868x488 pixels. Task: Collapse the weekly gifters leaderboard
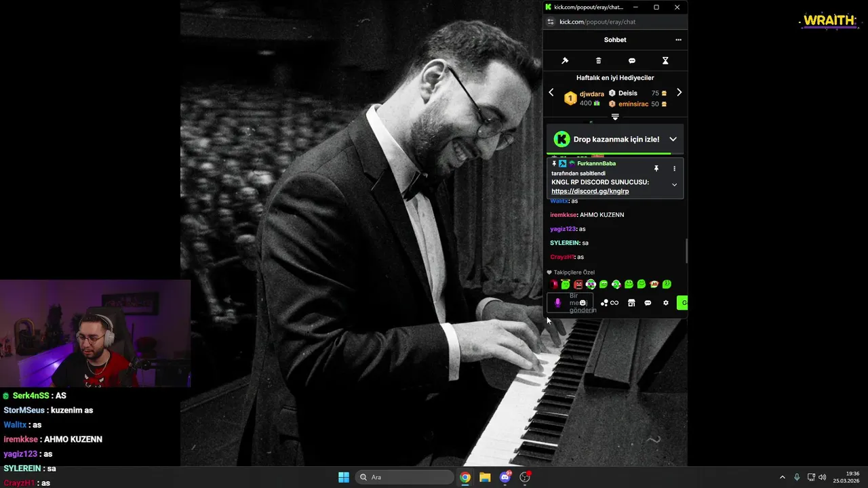coord(615,117)
